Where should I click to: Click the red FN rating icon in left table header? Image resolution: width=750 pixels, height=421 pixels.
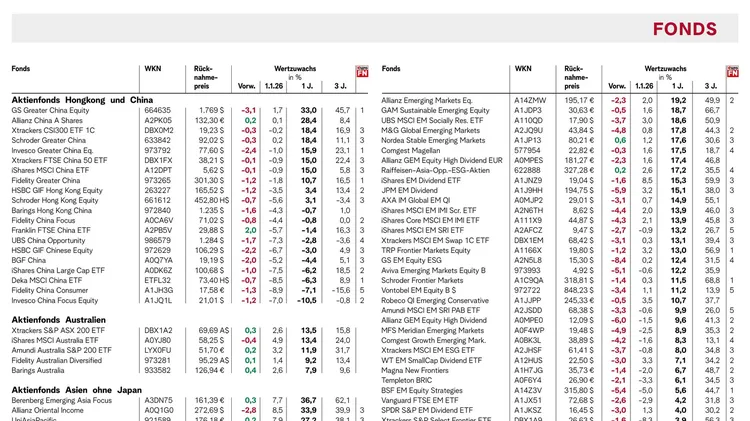click(x=363, y=71)
